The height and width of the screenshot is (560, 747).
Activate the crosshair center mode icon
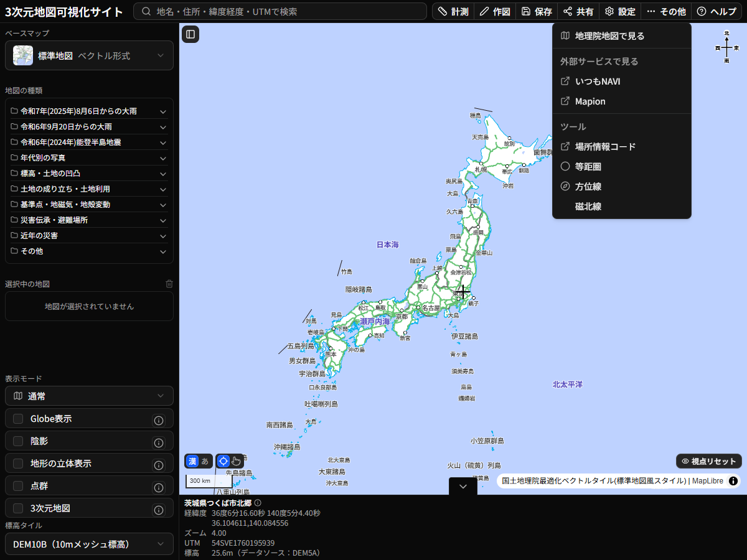click(x=223, y=461)
